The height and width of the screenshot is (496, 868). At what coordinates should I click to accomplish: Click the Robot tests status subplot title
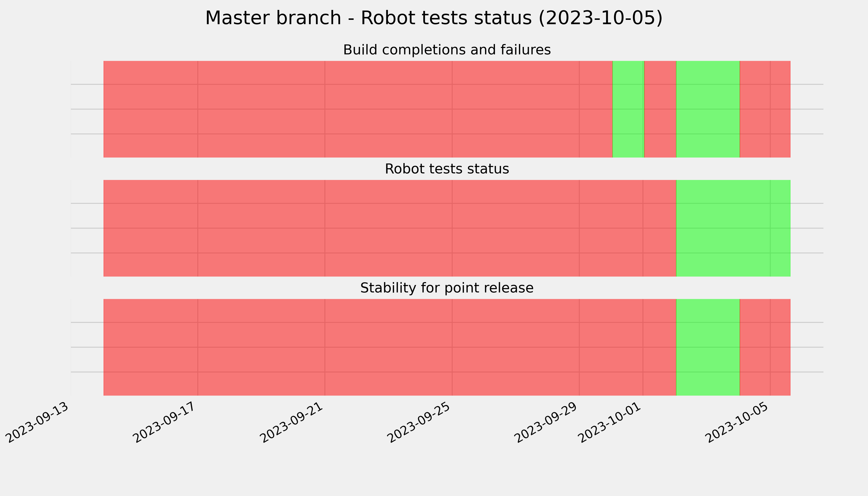447,169
